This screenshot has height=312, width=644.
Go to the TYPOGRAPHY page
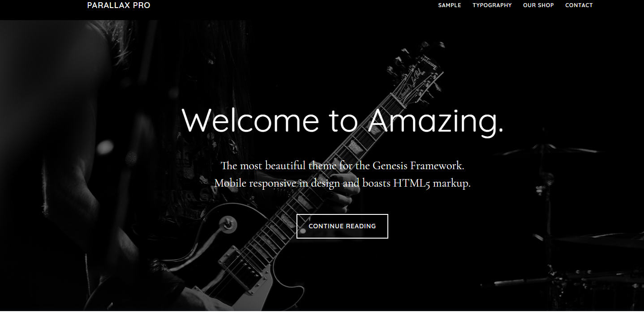pyautogui.click(x=492, y=5)
